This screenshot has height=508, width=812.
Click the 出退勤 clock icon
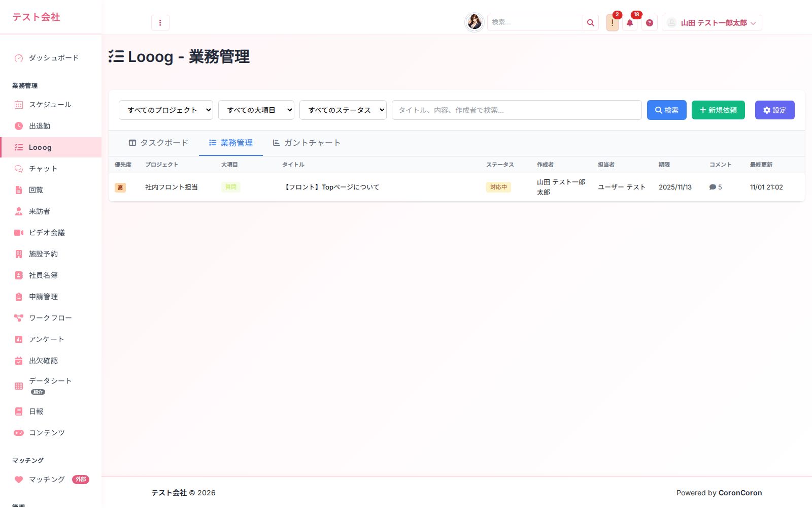tap(19, 126)
